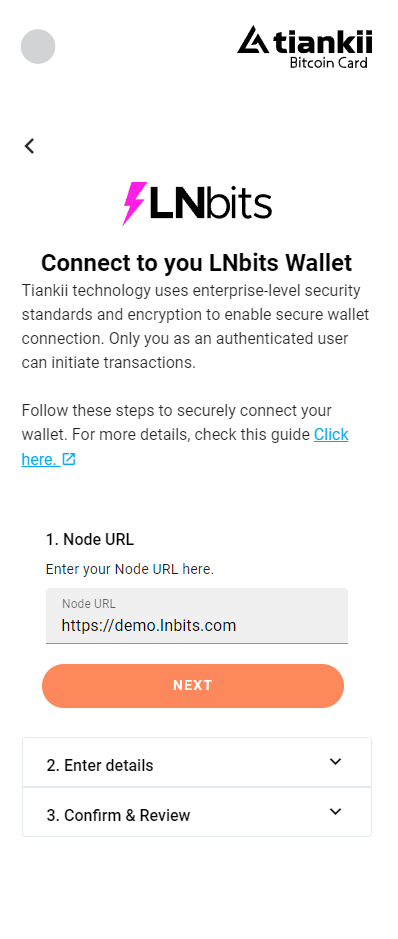Click the 'Connect to you LNbits Wallet' heading
Viewport: 398px width, 939px height.
click(x=196, y=263)
